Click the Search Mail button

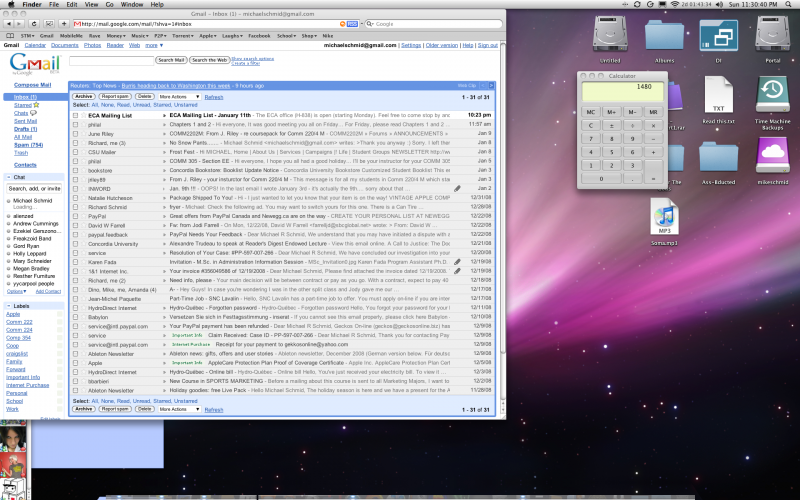point(171,60)
